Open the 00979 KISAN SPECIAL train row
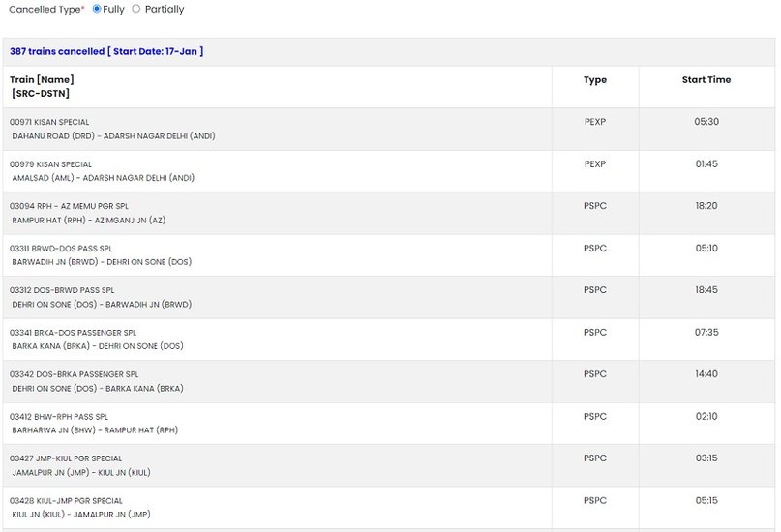The image size is (781, 532). (x=388, y=171)
